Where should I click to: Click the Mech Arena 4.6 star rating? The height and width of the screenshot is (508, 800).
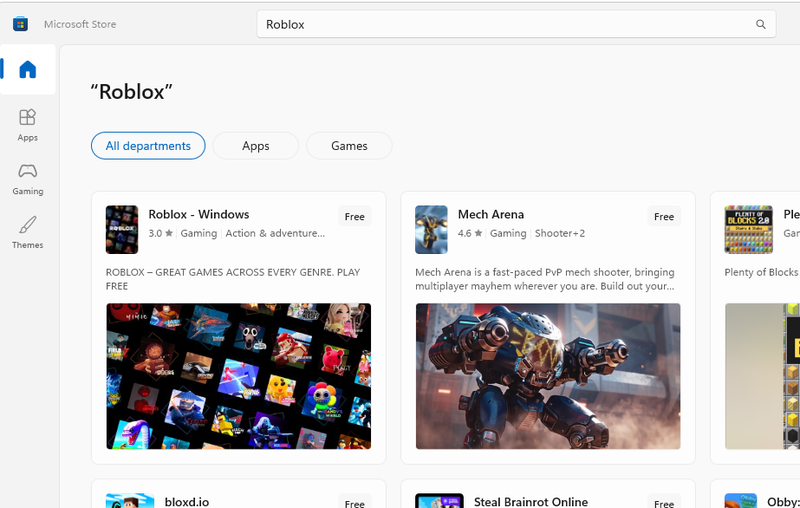pos(470,233)
